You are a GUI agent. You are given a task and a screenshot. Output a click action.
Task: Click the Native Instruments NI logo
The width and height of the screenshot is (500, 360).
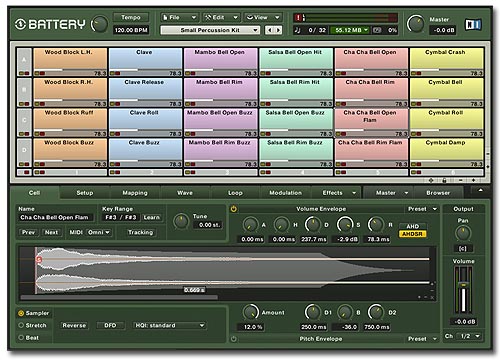click(x=473, y=25)
